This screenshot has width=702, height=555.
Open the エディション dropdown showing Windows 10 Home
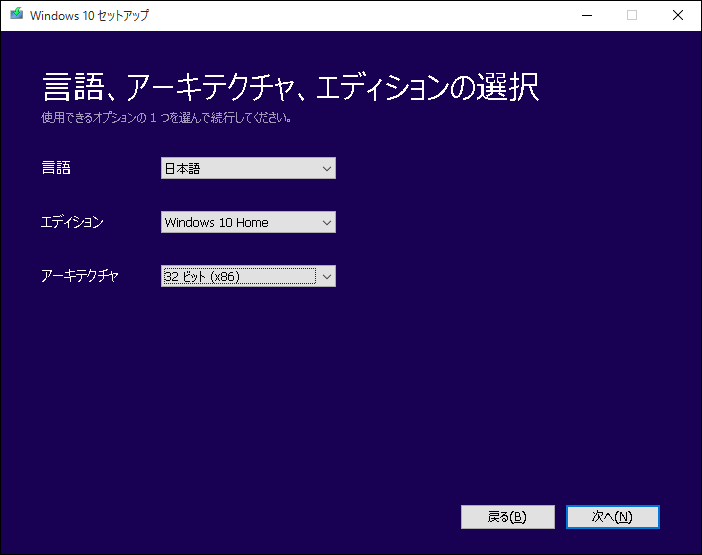[x=248, y=222]
